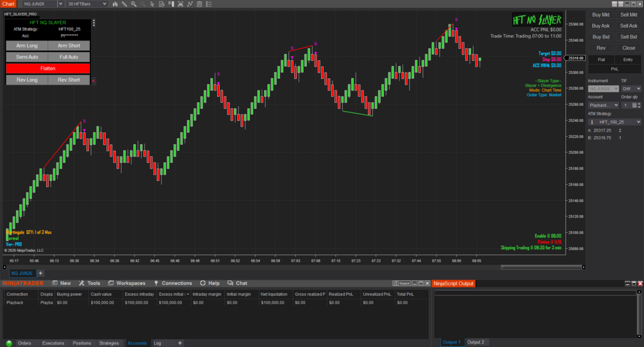Select the NQ JUN26 chart tab

(22, 273)
